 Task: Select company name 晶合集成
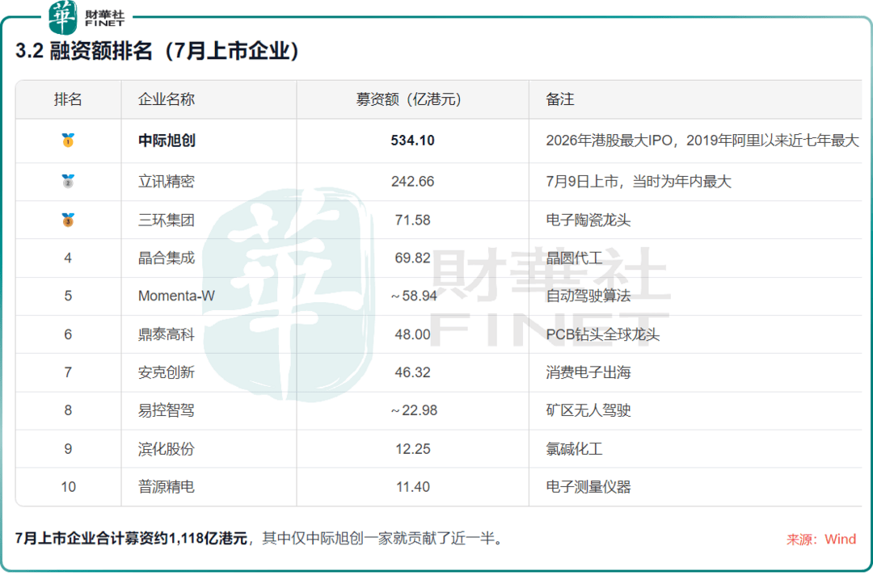tap(167, 258)
